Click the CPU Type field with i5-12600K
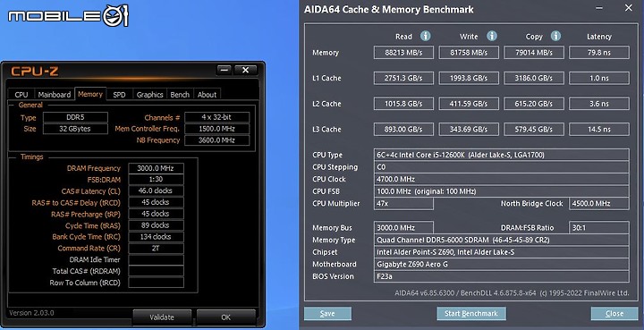The height and width of the screenshot is (330, 644). click(502, 155)
